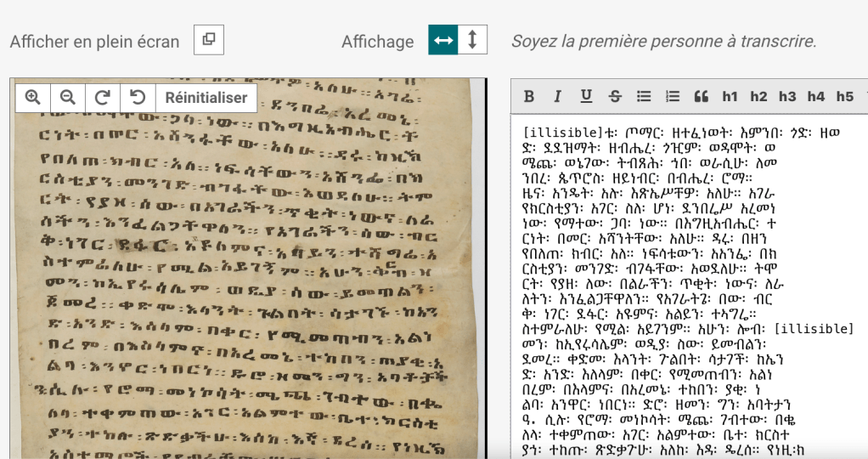Image resolution: width=868 pixels, height=459 pixels.
Task: Zoom out of the manuscript image
Action: (68, 97)
